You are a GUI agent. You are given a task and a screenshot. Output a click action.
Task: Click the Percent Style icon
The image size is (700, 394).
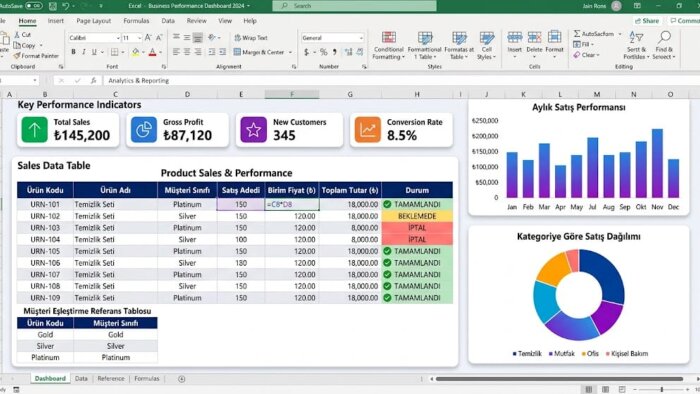pos(323,52)
